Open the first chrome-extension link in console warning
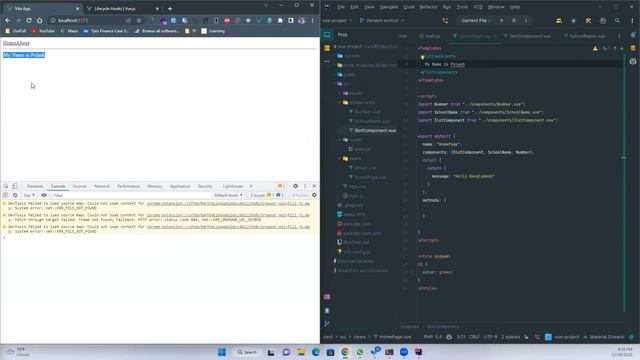Screen dimensions: 640x360 [228, 203]
